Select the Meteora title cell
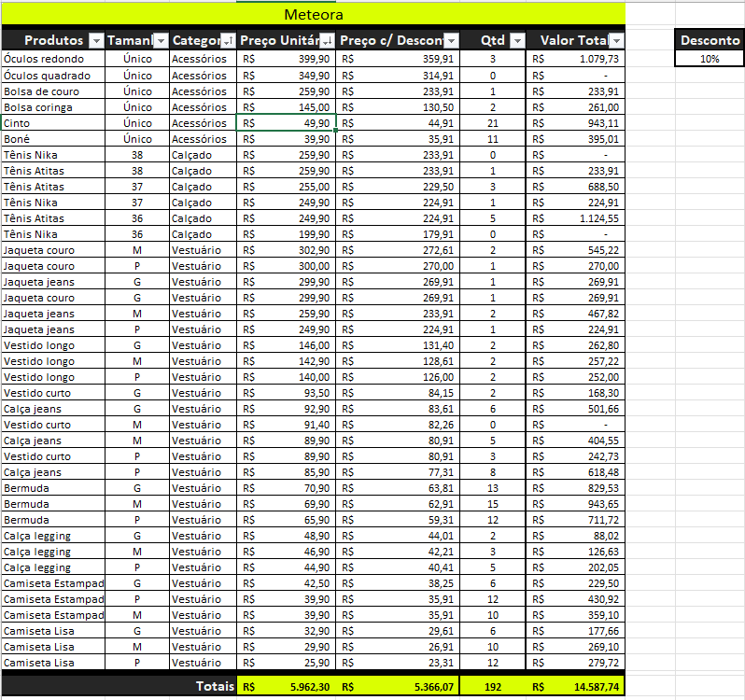This screenshot has height=700, width=745. tap(314, 14)
